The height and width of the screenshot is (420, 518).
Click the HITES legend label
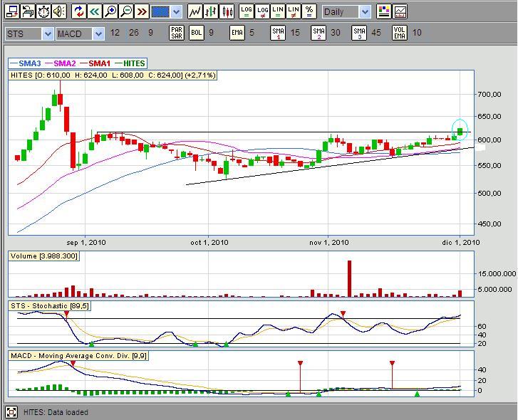(134, 63)
